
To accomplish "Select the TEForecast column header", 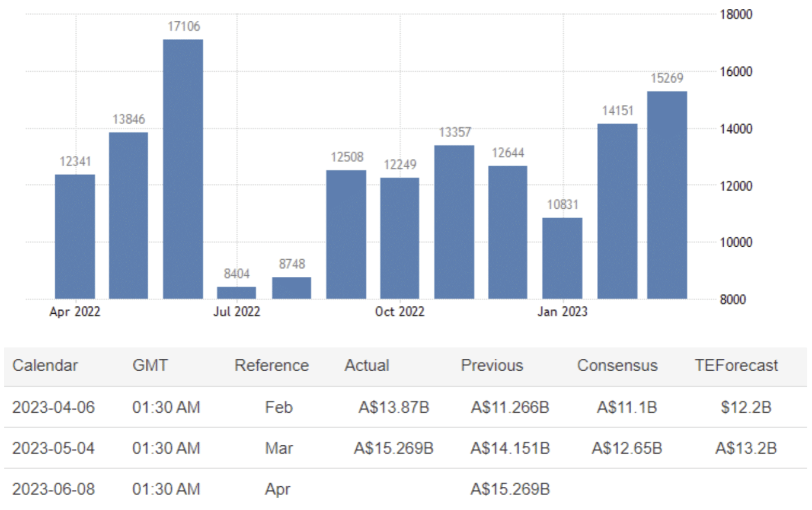I will pos(736,365).
